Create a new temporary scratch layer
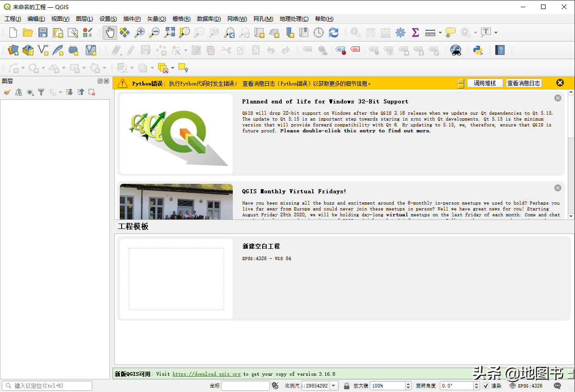 point(73,50)
